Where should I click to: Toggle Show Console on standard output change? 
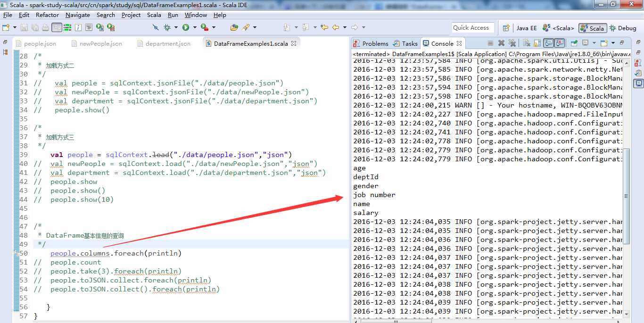(548, 43)
